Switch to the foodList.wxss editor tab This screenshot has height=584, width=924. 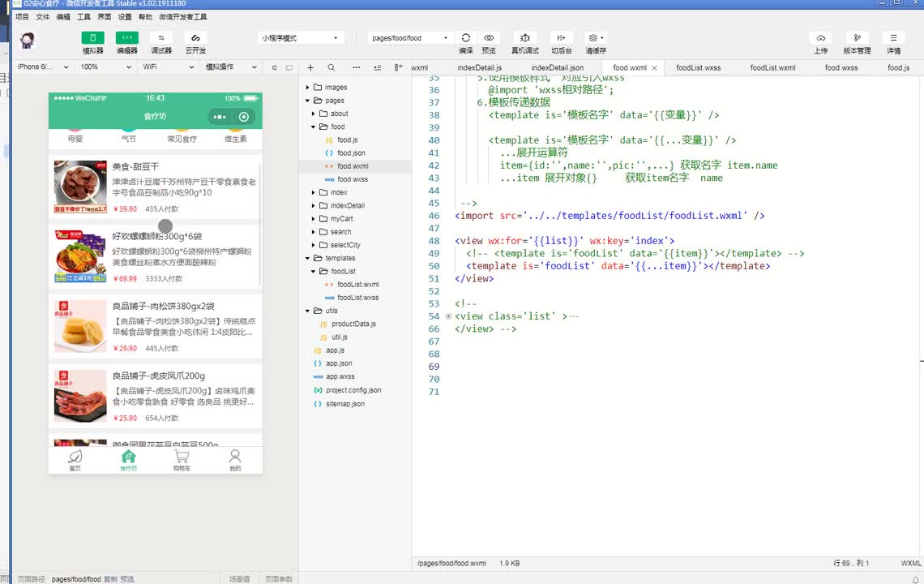tap(698, 68)
